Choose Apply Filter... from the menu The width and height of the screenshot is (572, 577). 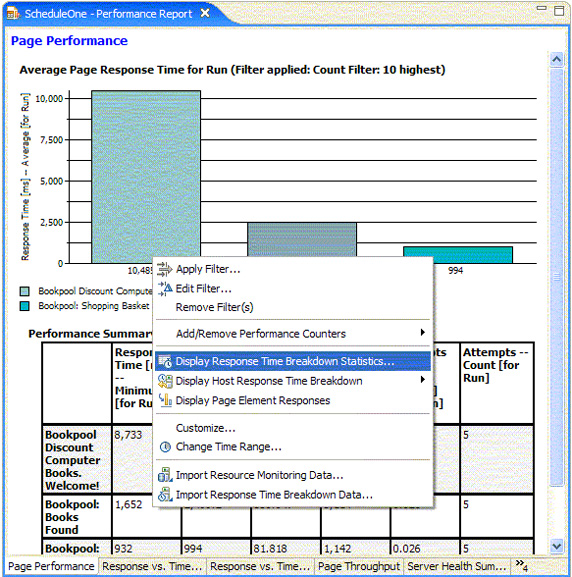(x=293, y=269)
